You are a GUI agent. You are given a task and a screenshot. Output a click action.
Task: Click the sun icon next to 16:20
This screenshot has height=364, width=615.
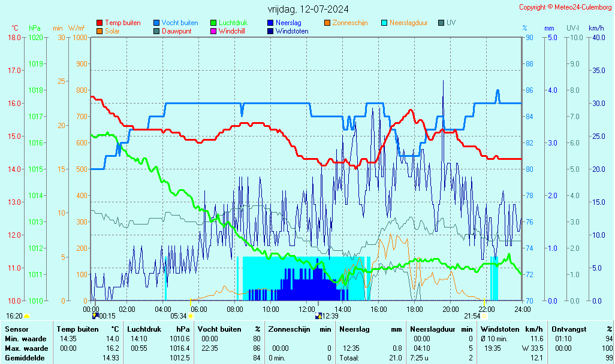[26, 316]
